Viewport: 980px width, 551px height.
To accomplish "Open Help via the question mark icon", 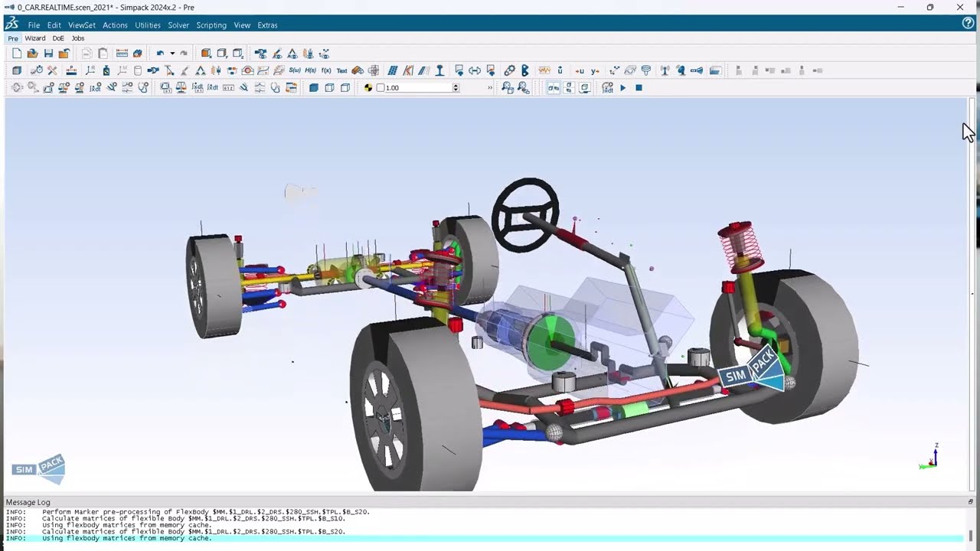I will pyautogui.click(x=968, y=23).
